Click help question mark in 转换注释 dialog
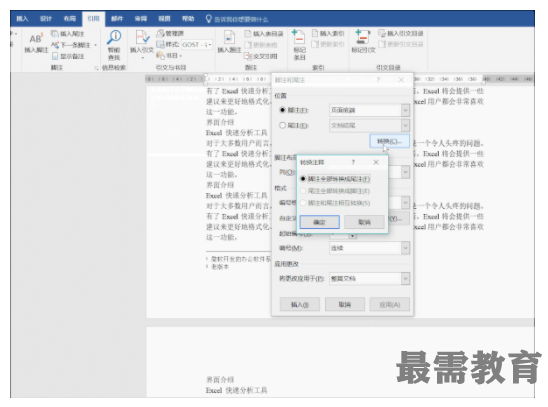Image resolution: width=548 pixels, height=407 pixels. 353,162
